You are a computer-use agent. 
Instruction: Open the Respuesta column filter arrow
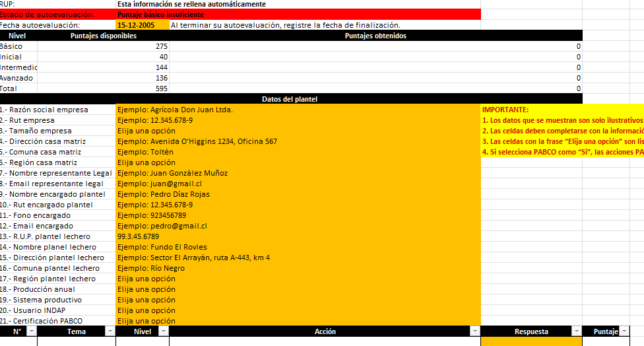pos(576,331)
